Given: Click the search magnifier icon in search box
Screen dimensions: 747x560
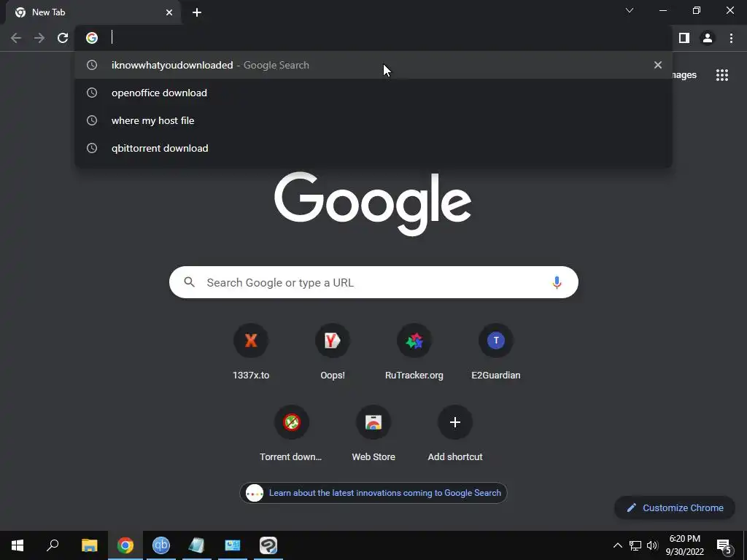Looking at the screenshot, I should point(189,282).
